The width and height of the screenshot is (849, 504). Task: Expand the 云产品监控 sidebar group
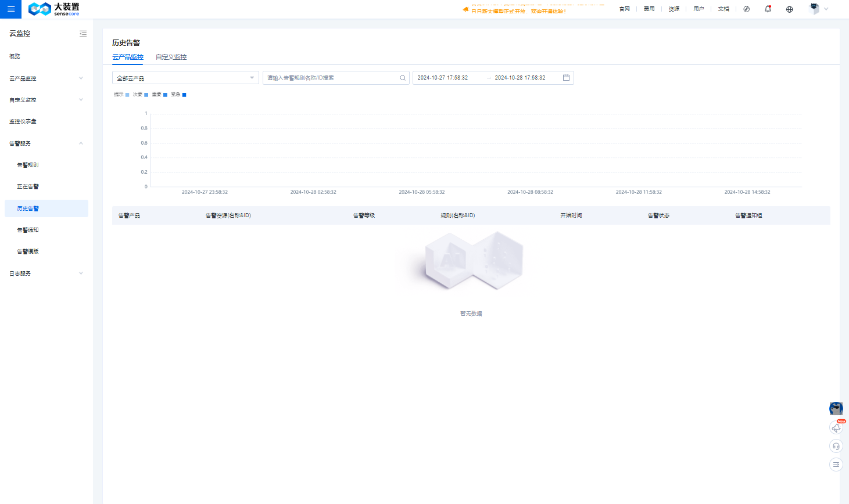click(x=46, y=78)
